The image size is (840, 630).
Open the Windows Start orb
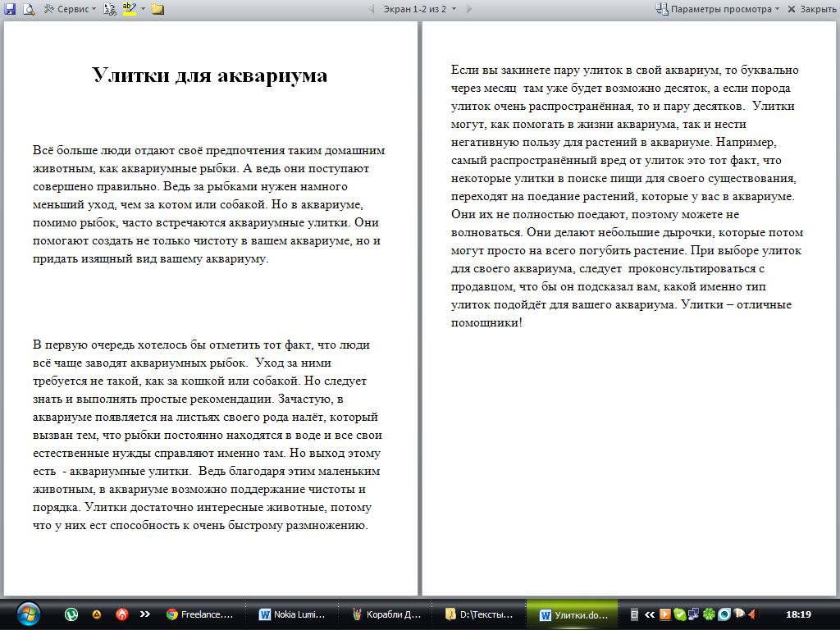(x=28, y=614)
